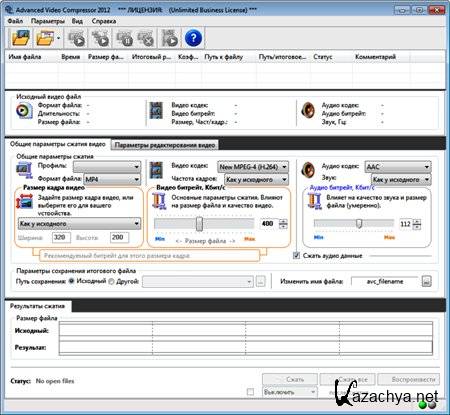Click the video bitrate compression icon
Screen dimensions: 450x415
tap(159, 201)
